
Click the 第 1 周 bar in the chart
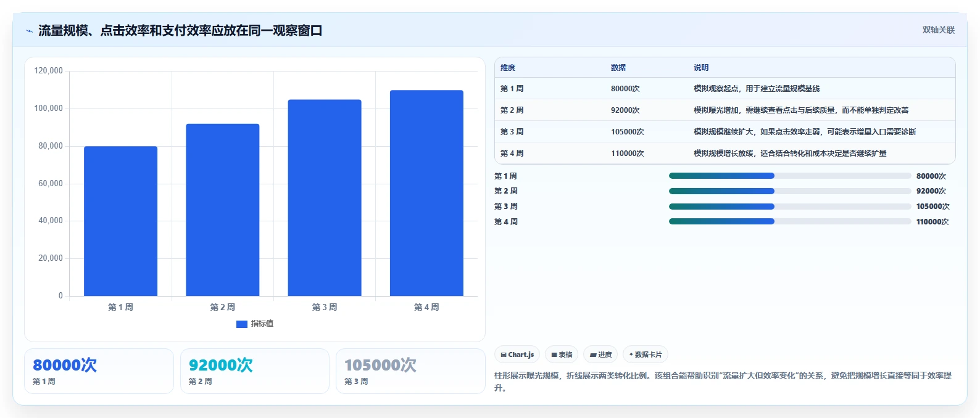[120, 221]
